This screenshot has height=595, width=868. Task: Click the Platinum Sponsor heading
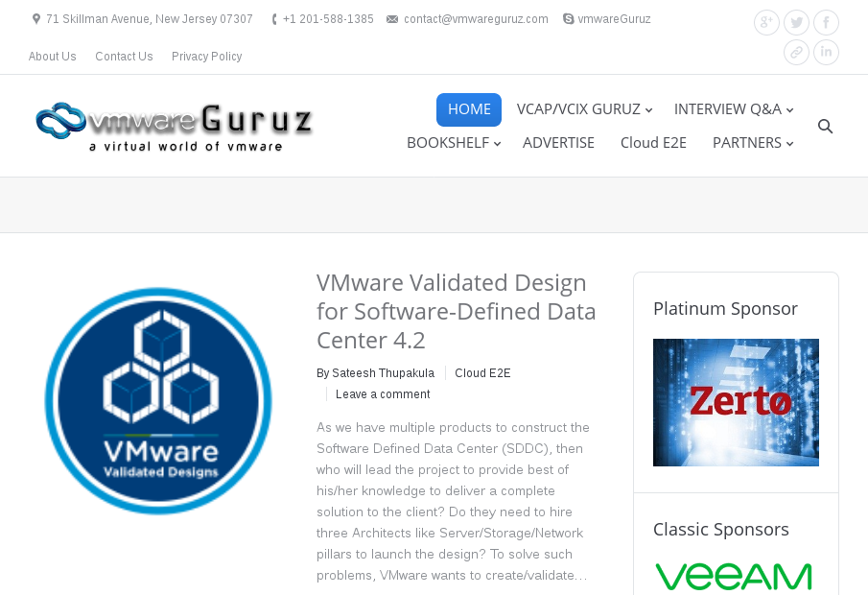click(725, 309)
